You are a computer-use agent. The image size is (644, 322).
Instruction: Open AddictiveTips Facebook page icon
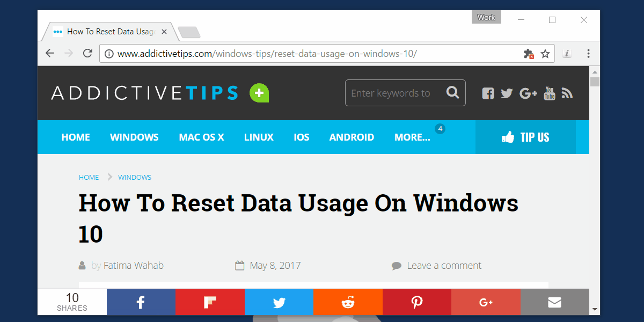[488, 93]
